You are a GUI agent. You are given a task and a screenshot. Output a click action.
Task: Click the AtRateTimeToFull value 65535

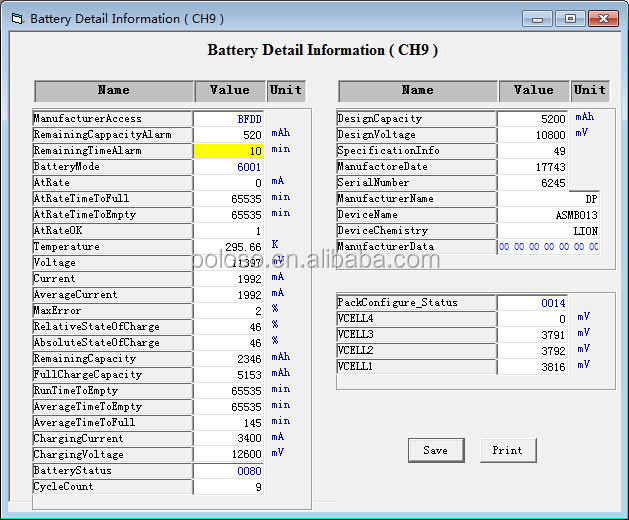(228, 199)
